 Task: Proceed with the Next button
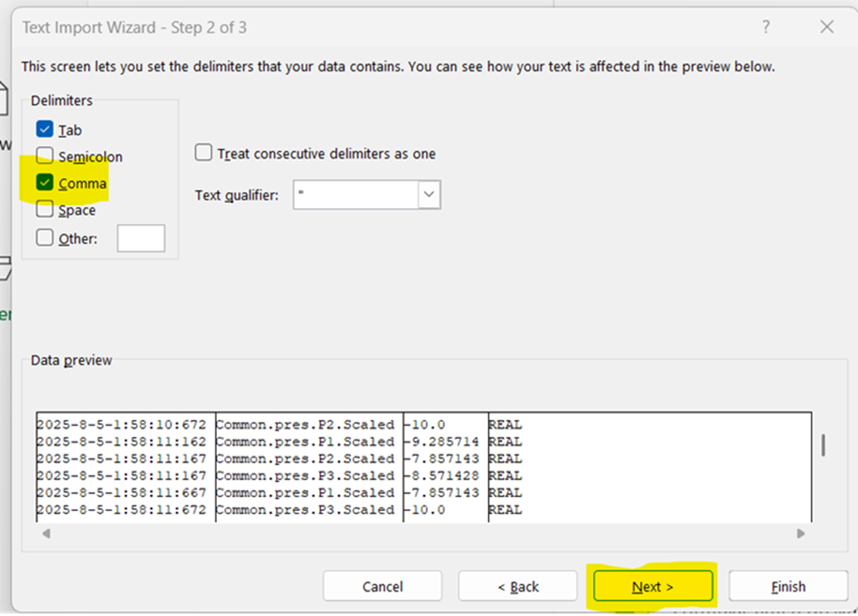(653, 586)
